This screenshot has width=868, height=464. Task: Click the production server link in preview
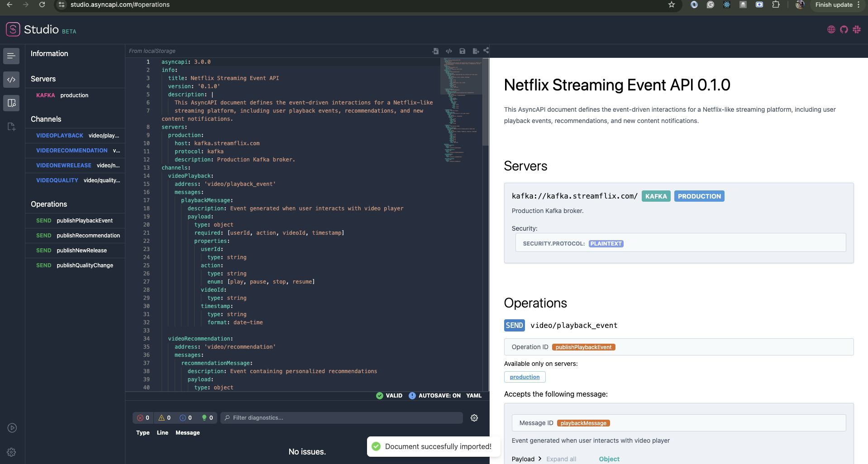pos(525,377)
